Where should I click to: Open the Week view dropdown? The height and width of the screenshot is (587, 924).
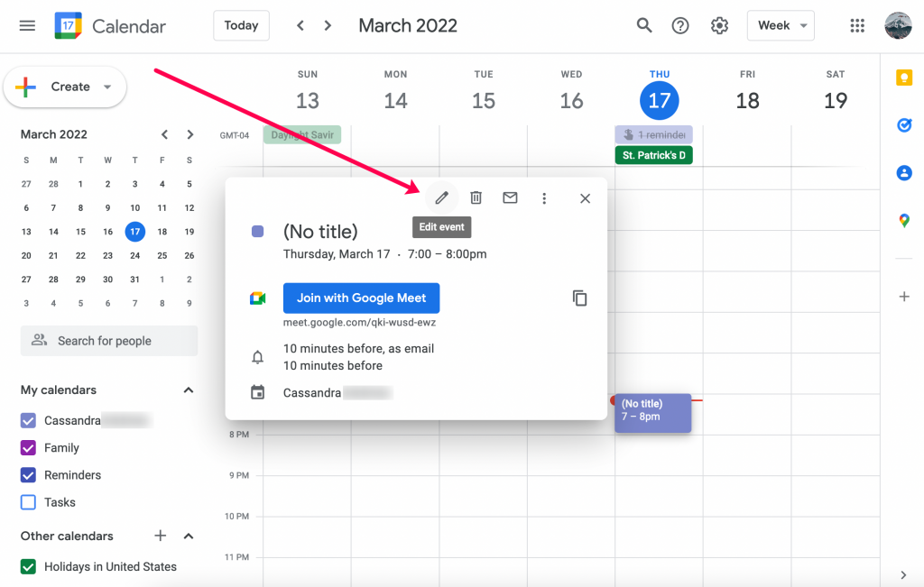coord(781,25)
